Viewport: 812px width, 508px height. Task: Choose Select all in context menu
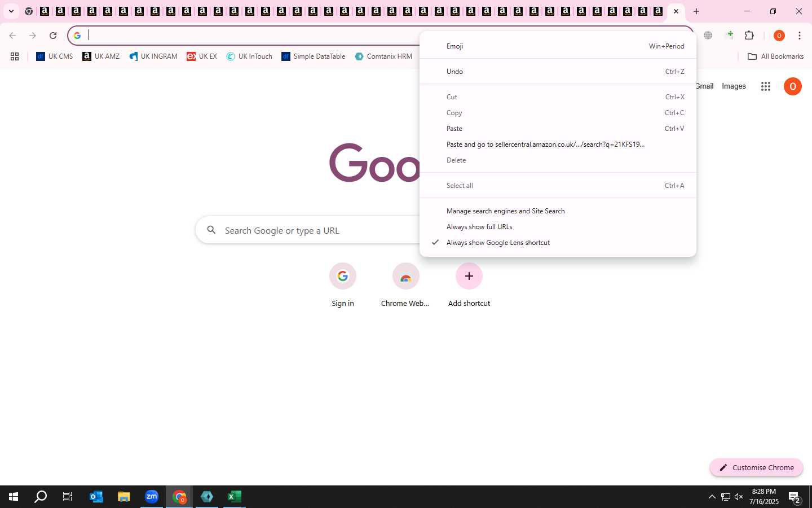click(558, 186)
